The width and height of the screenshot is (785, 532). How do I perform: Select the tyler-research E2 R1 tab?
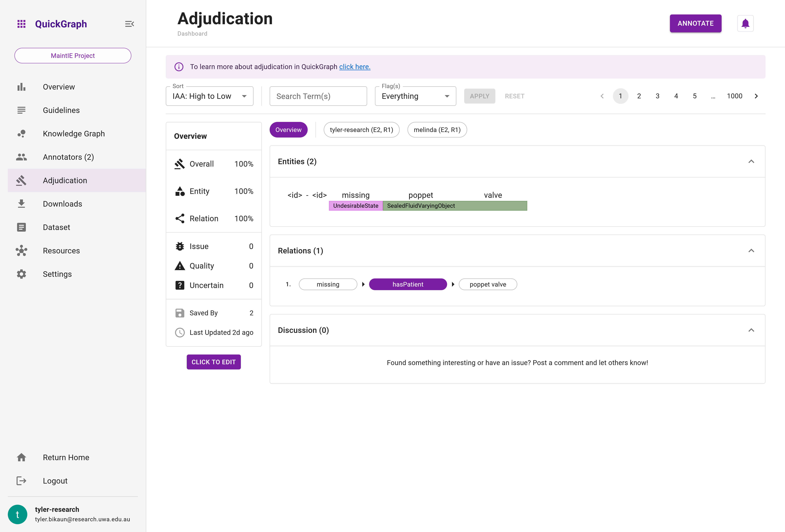click(361, 129)
